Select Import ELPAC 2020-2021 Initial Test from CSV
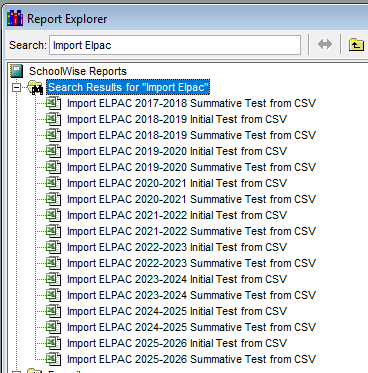368x373 pixels. (177, 183)
